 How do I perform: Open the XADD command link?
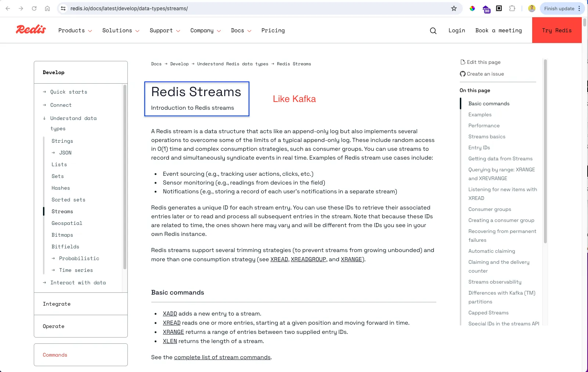coord(170,314)
